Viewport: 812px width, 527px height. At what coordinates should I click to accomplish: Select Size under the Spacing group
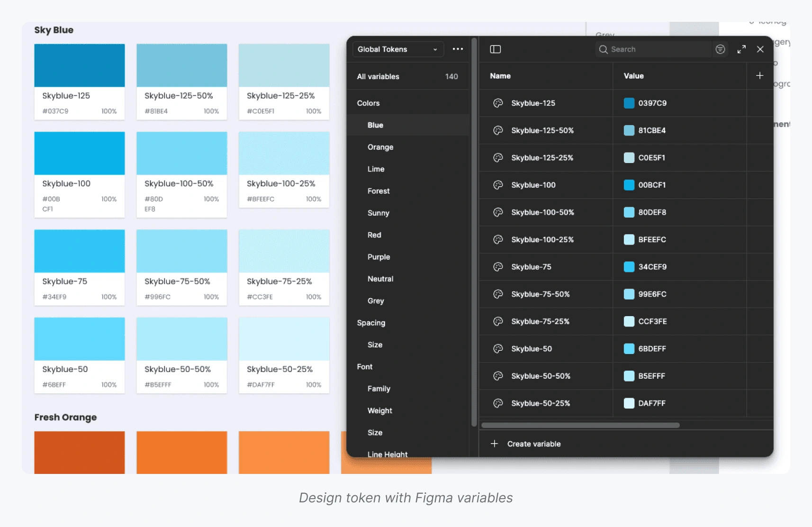375,345
